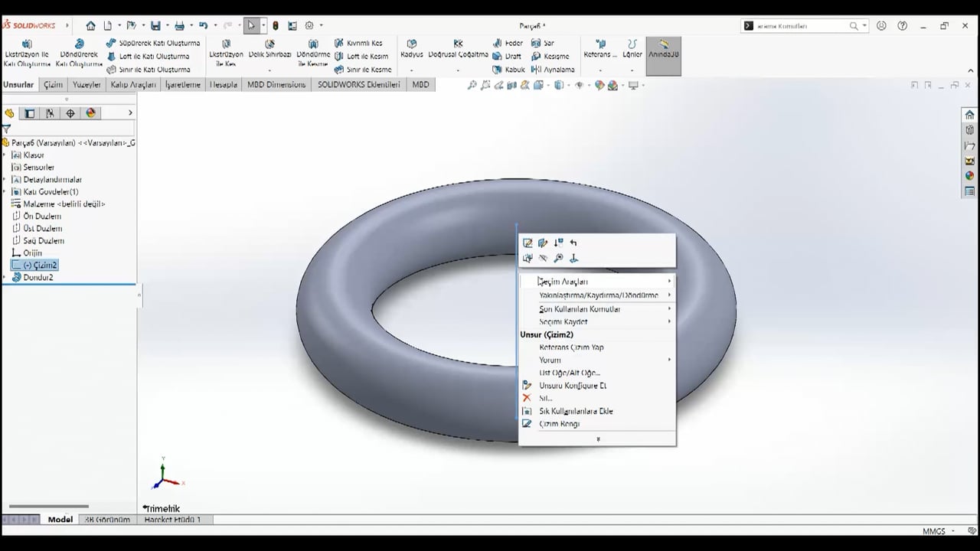Open the Options gear icon
This screenshot has width=980, height=551.
click(x=309, y=25)
